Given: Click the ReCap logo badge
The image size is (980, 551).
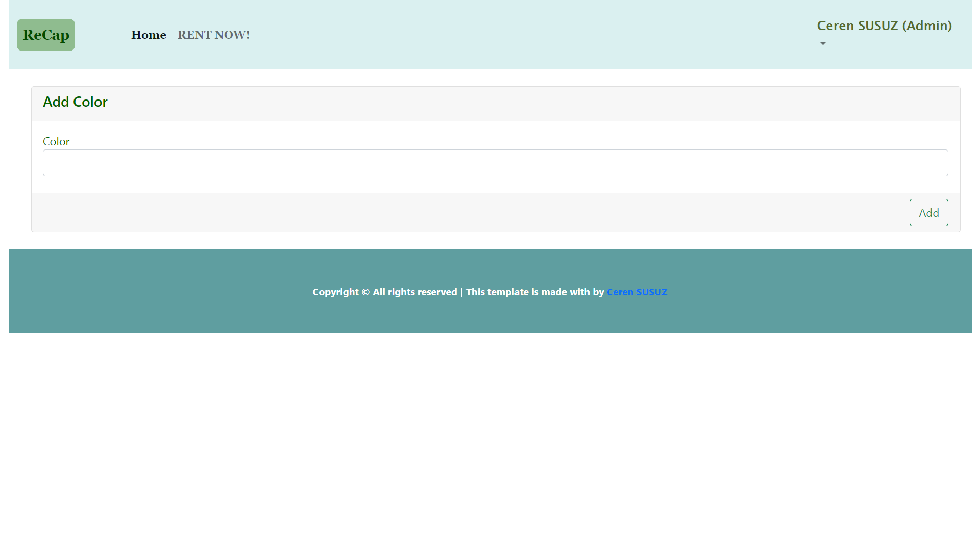Looking at the screenshot, I should 45,35.
